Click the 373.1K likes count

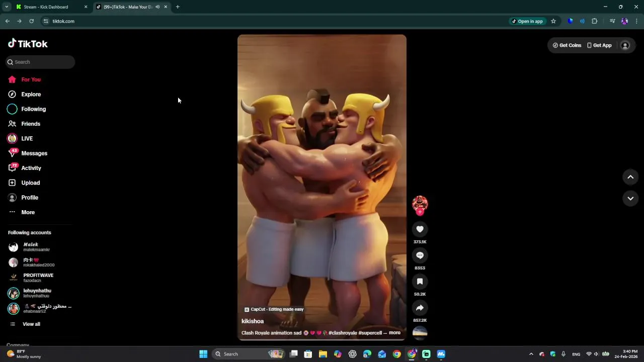tap(420, 242)
